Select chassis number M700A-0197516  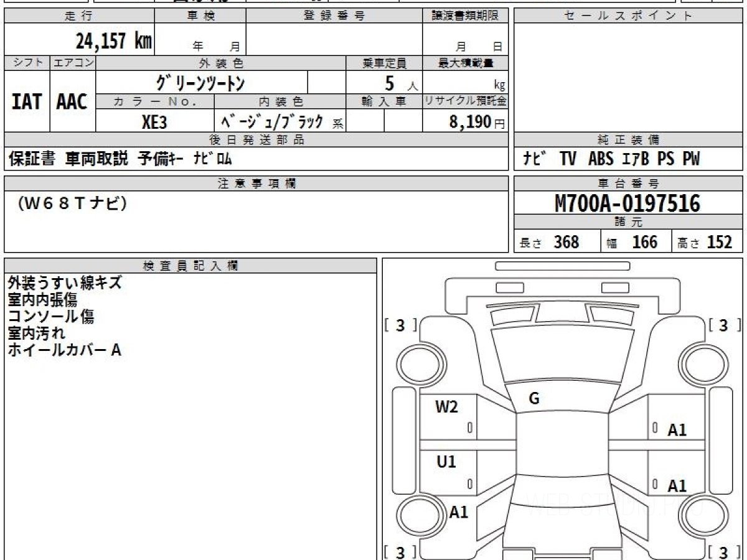(627, 203)
